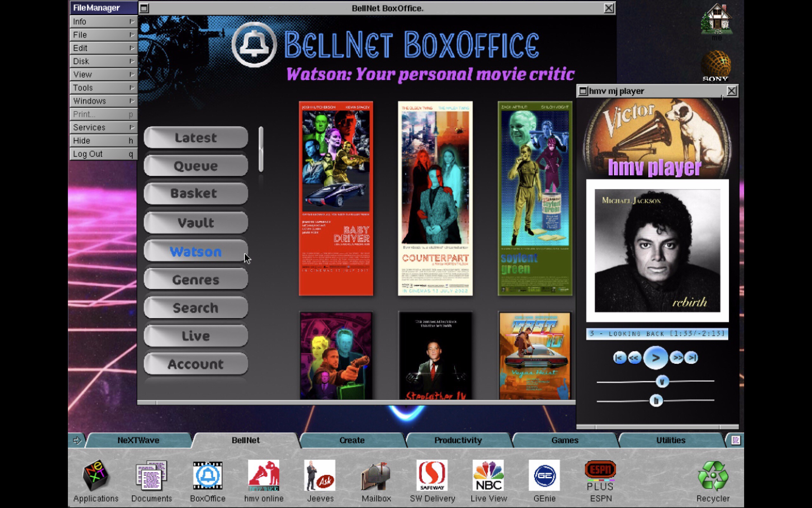Click the sidebar vertical scrollbar
812x508 pixels.
tap(261, 150)
